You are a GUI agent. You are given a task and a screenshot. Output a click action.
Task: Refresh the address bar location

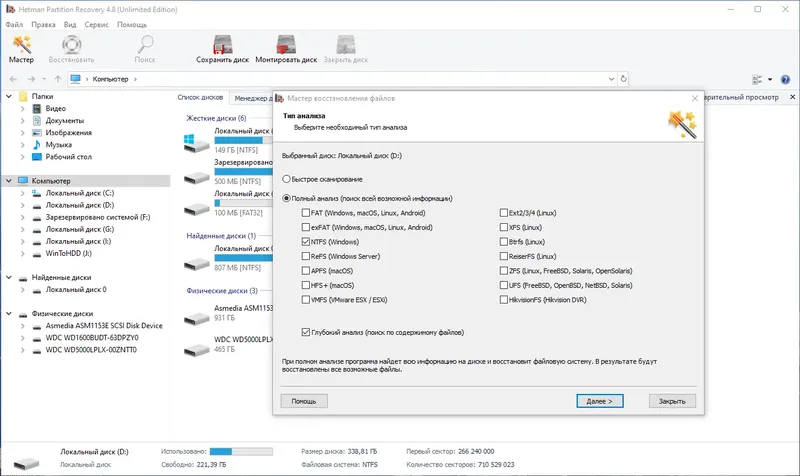pos(623,79)
